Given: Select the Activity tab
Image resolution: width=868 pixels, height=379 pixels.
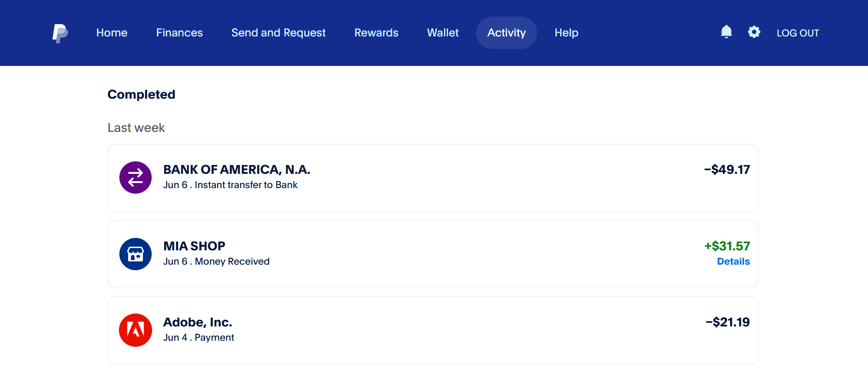Looking at the screenshot, I should point(506,33).
